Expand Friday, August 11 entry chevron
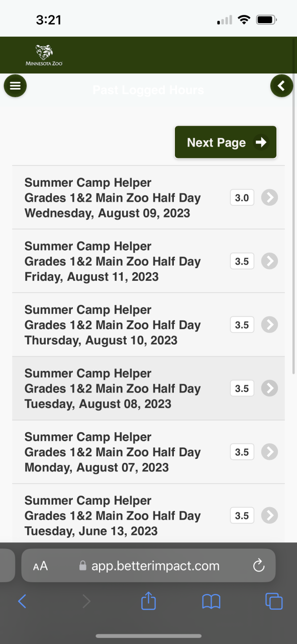297x644 pixels. [x=270, y=261]
